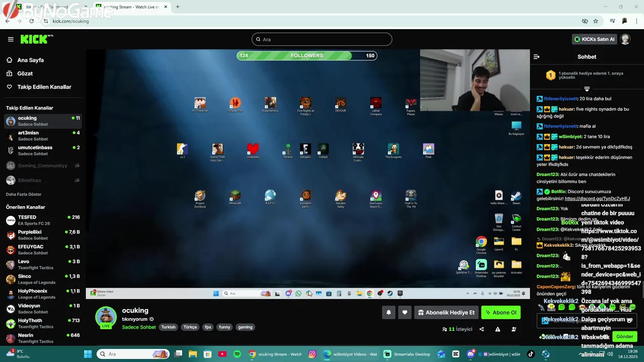Expand Daha Fazla Göster in followed channels
The width and height of the screenshot is (644, 362).
[24, 194]
